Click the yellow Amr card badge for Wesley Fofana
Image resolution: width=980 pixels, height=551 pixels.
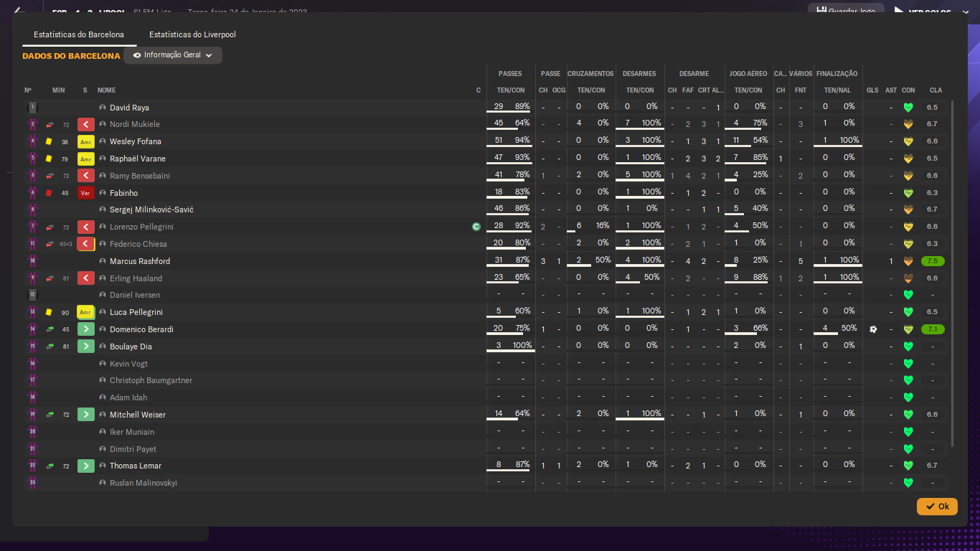tap(86, 141)
